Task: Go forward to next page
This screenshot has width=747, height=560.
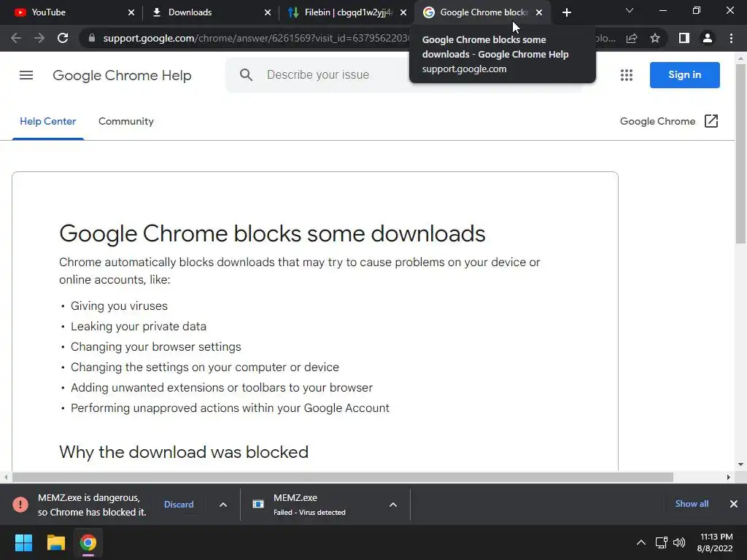Action: tap(39, 38)
